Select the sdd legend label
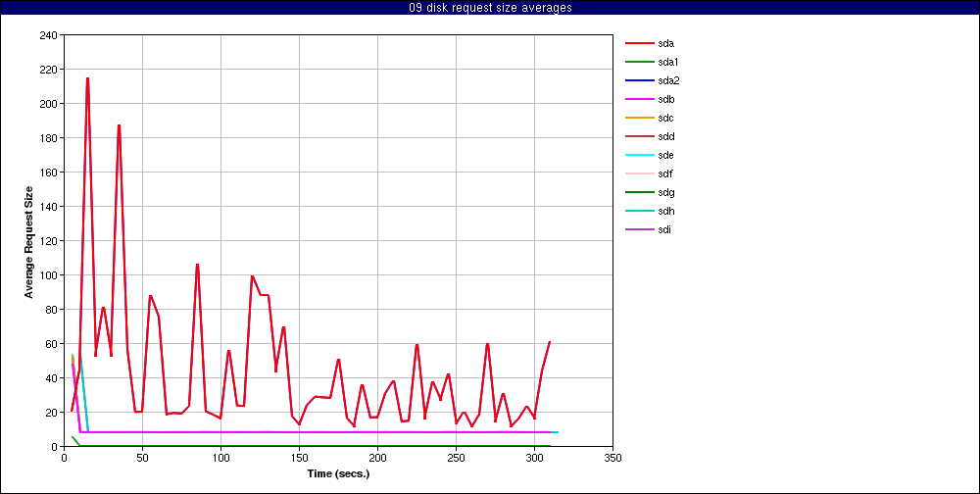The width and height of the screenshot is (980, 494). pyautogui.click(x=665, y=136)
